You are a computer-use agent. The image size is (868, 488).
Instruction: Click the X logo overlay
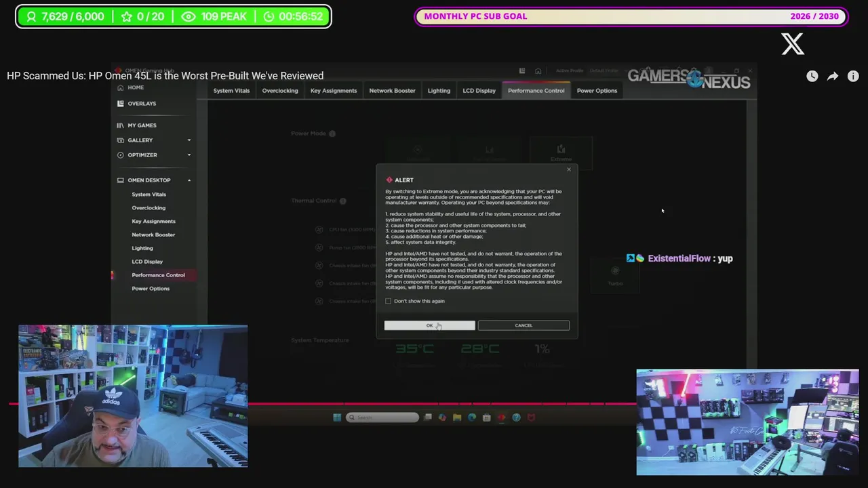point(793,44)
